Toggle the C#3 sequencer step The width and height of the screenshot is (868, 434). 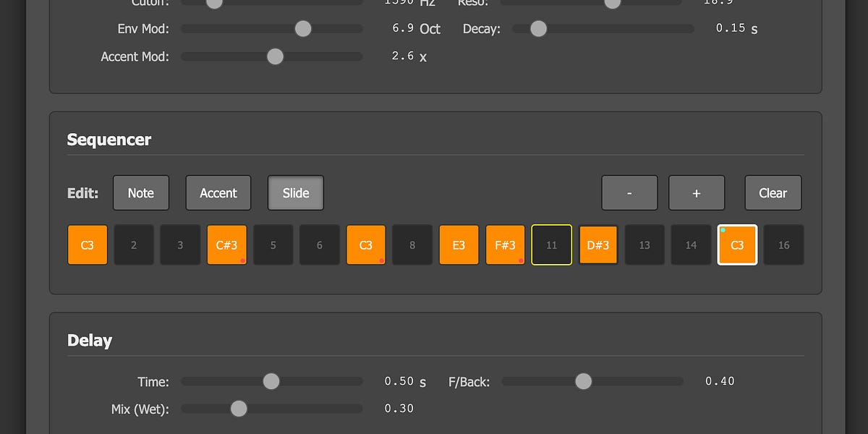pyautogui.click(x=227, y=245)
